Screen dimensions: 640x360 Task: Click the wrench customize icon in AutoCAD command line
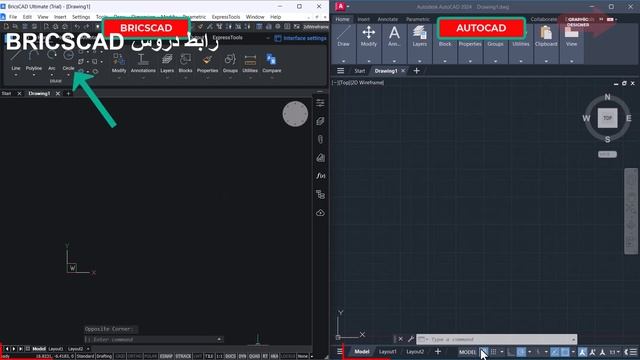pos(411,339)
